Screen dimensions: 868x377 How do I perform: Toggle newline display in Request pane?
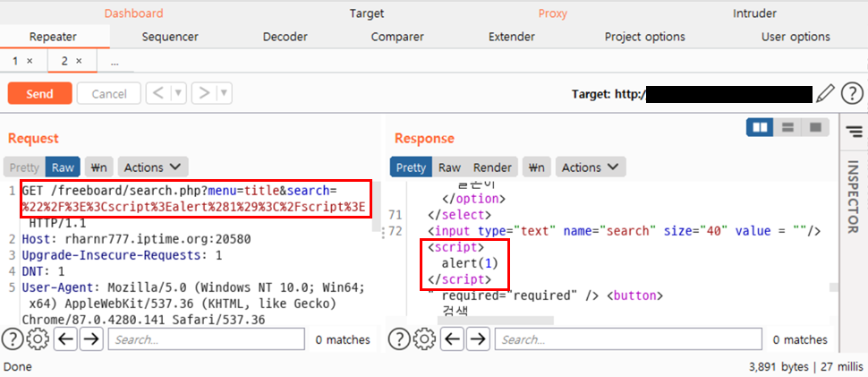(x=98, y=167)
